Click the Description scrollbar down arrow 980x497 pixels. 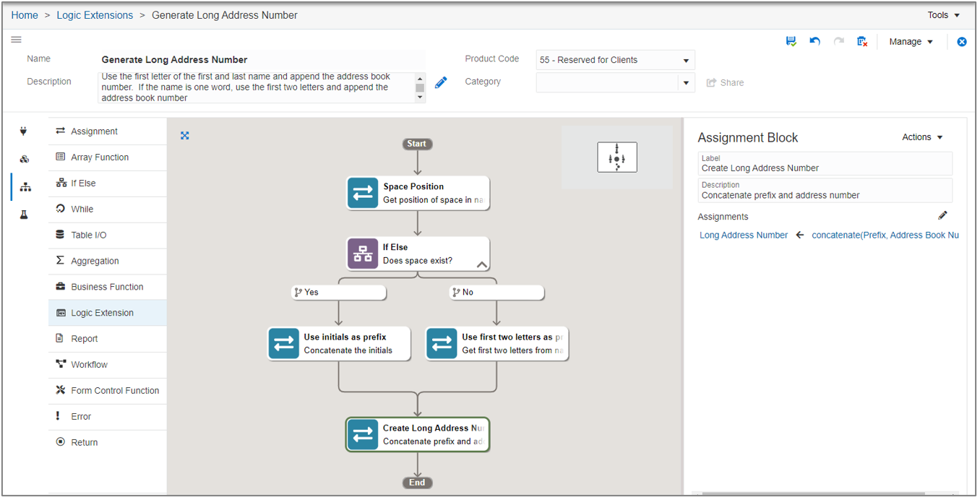point(420,98)
